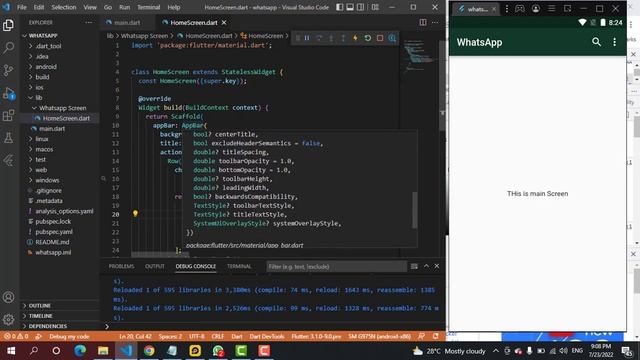Click debug Step Over button
This screenshot has width=640, height=360.
319,38
